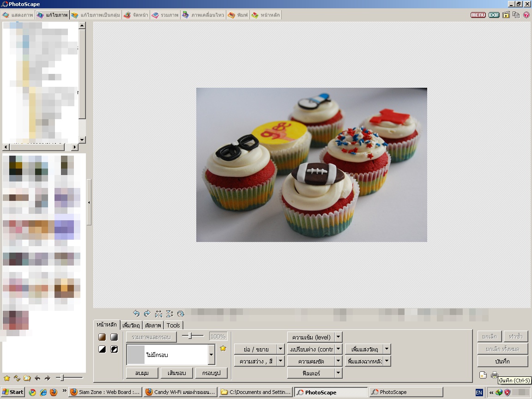This screenshot has height=399, width=532.
Task: Click the refresh folder icon below the thumbnails
Action: pos(17,378)
